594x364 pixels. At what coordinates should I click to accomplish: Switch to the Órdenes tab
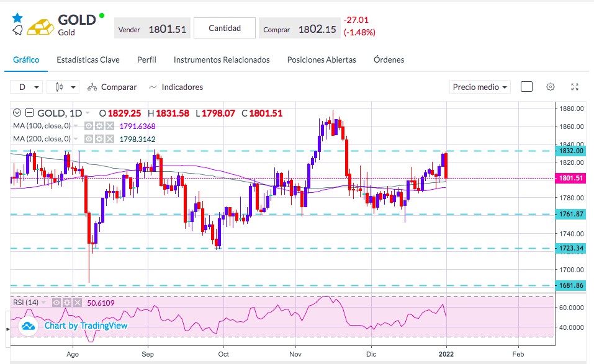389,60
